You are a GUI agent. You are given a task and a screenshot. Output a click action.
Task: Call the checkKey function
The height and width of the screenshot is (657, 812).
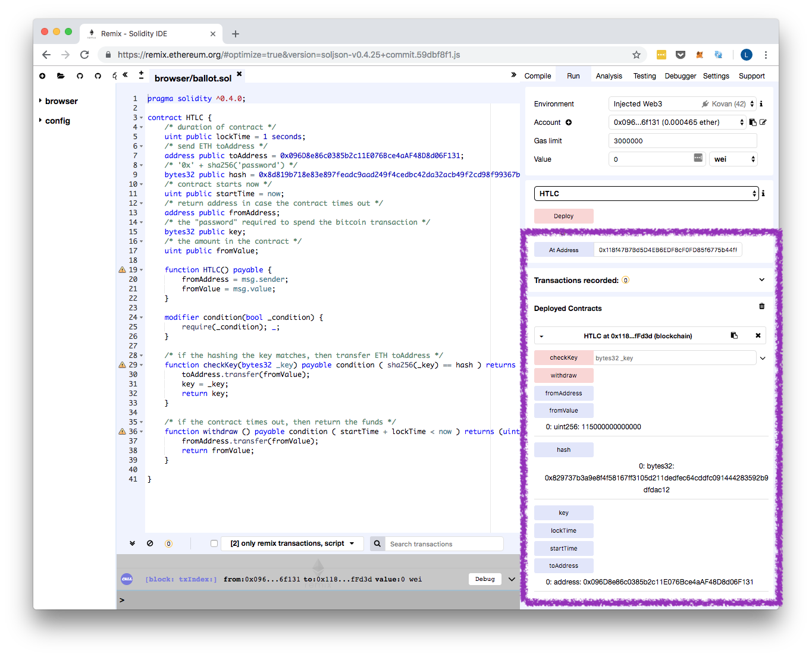[564, 358]
